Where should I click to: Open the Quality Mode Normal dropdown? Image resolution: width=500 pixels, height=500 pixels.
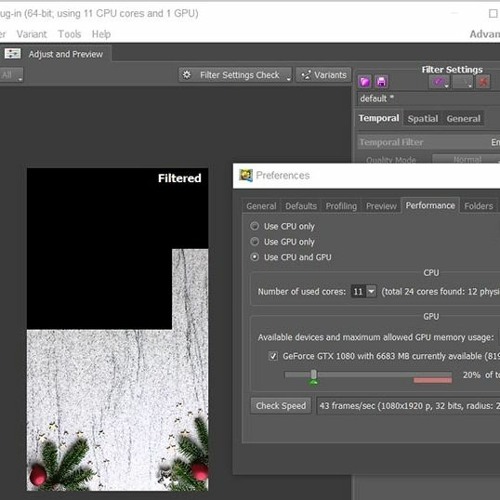pos(466,159)
